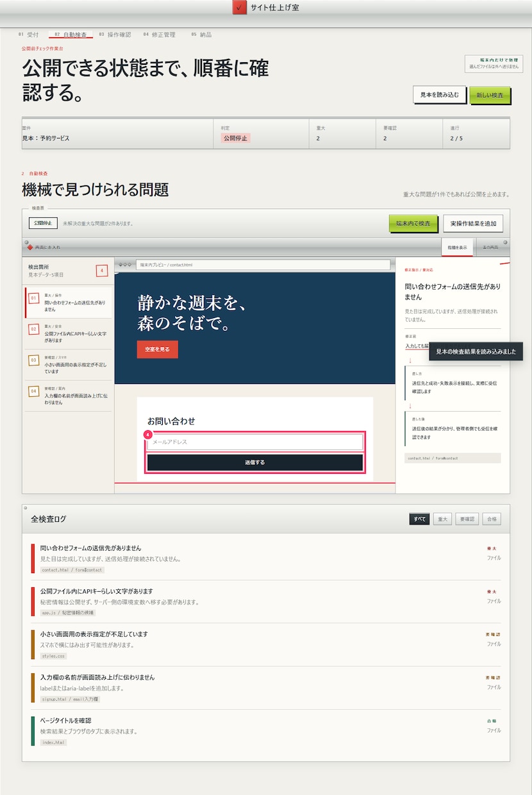Filter log to 要確認 items

[467, 519]
